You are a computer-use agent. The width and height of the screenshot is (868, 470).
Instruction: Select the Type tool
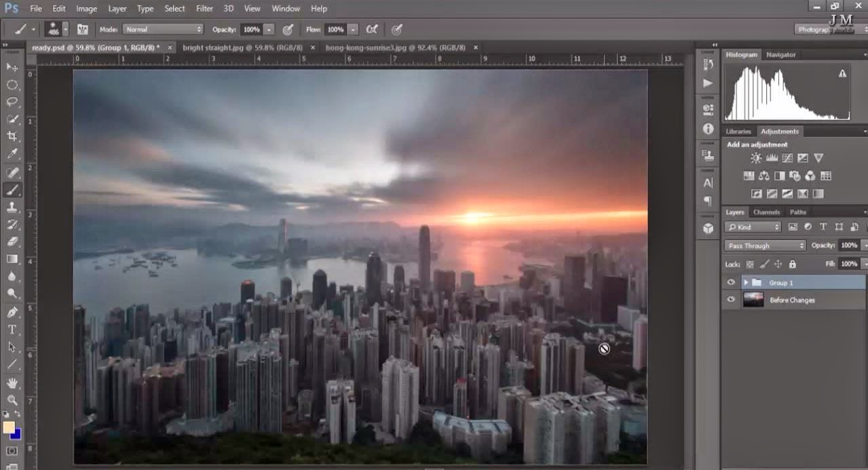12,330
